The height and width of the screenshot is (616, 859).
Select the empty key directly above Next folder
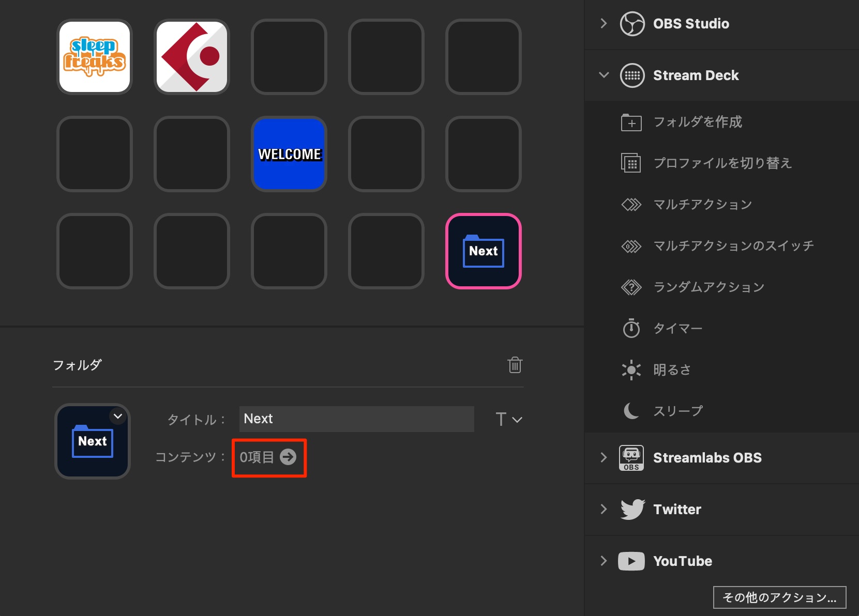(484, 154)
